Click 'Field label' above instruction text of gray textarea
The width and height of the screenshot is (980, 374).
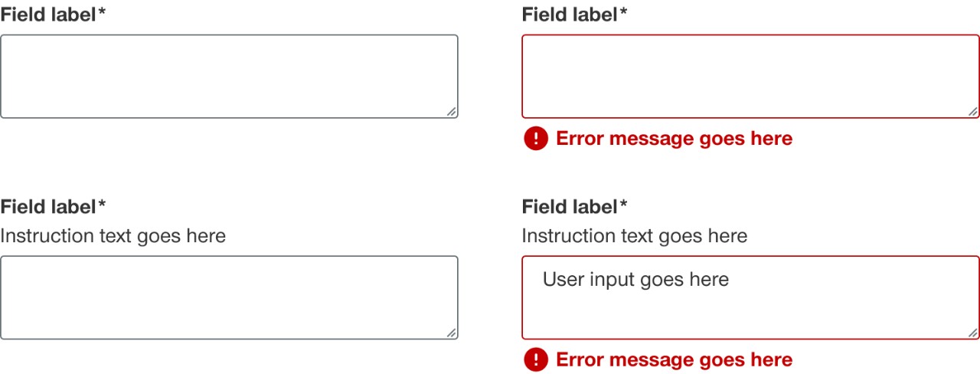click(x=47, y=206)
